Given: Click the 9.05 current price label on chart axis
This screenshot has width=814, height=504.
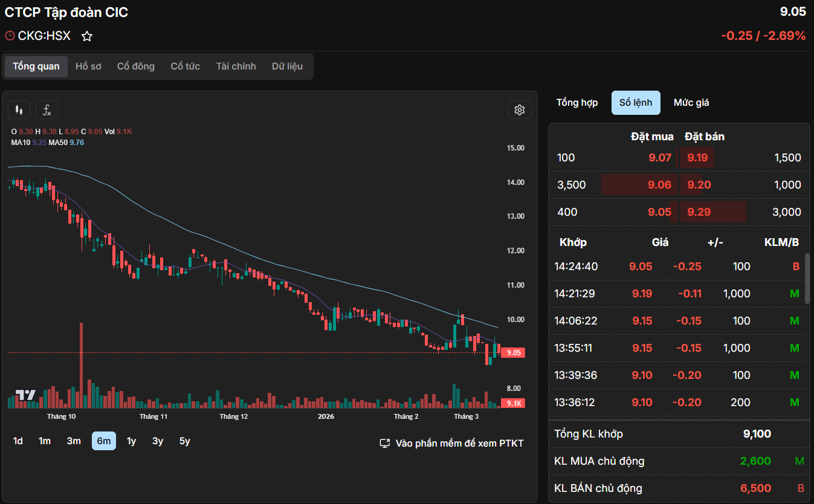Looking at the screenshot, I should coord(513,353).
